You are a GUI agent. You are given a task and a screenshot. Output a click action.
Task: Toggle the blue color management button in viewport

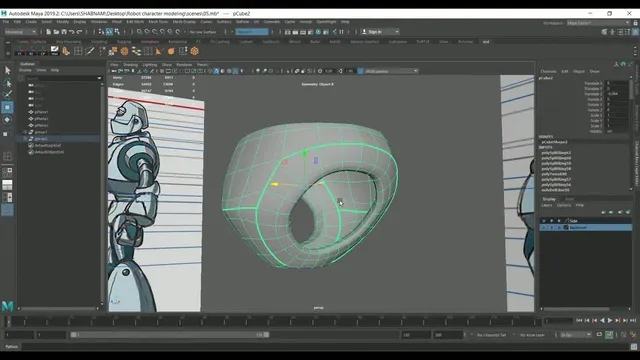[360, 71]
